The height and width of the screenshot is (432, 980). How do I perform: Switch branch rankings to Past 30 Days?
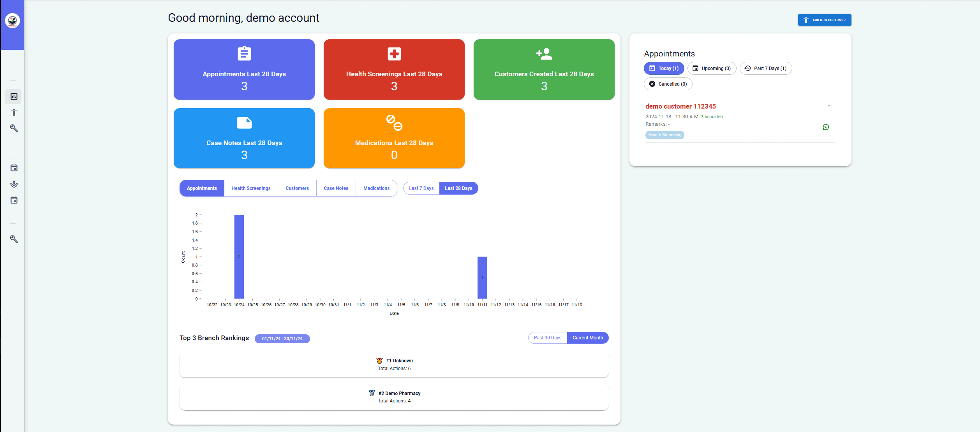tap(547, 337)
